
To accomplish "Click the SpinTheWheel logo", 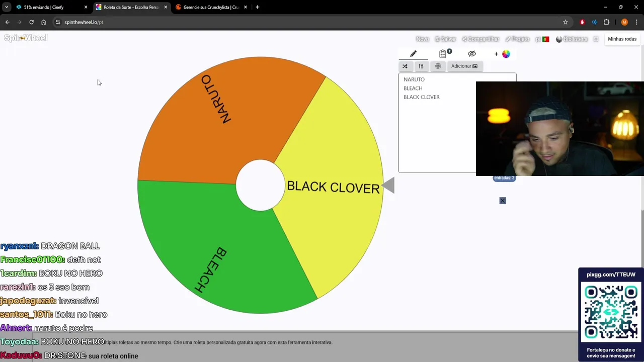I will tap(26, 38).
